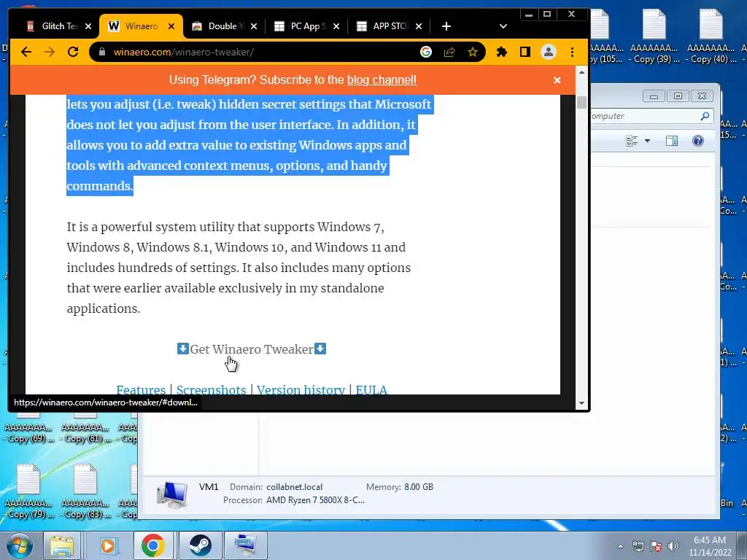Image resolution: width=747 pixels, height=560 pixels.
Task: Open Chrome's side panel icon
Action: [525, 52]
